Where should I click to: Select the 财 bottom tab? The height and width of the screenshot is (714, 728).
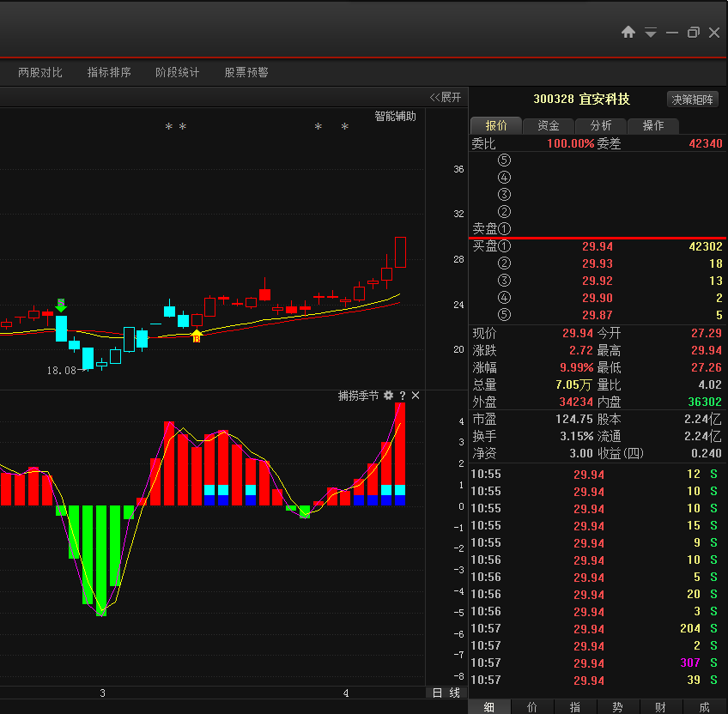[x=660, y=707]
